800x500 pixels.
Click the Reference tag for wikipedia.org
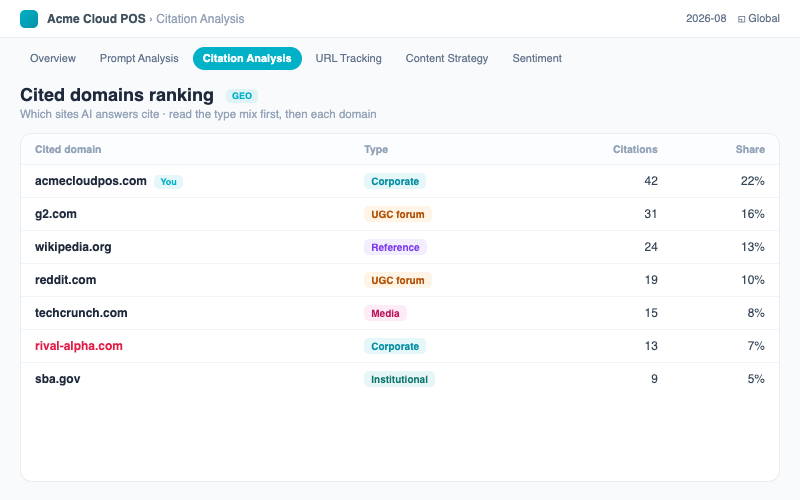click(395, 247)
